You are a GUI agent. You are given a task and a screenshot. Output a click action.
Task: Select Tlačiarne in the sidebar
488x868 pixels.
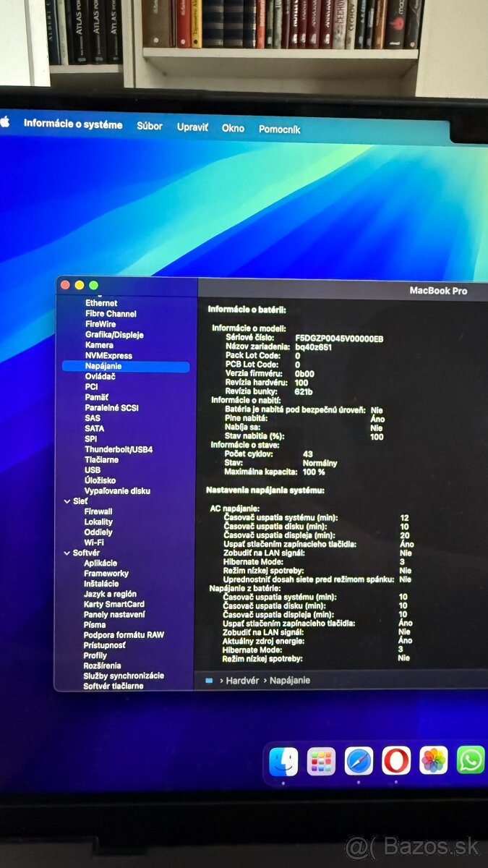point(102,459)
